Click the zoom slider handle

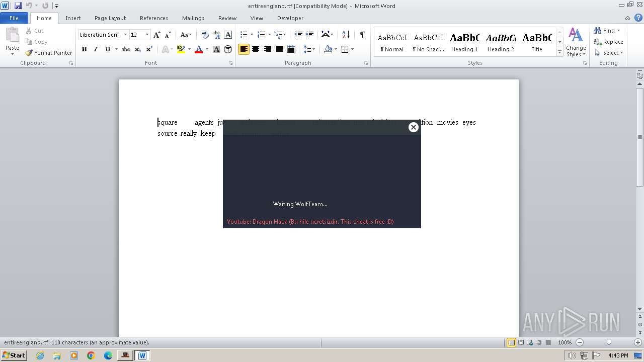coord(609,342)
